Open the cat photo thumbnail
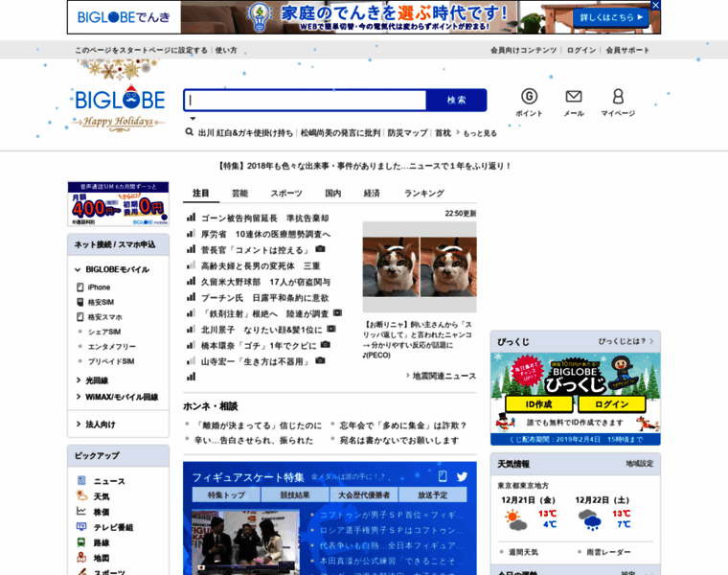Viewport: 728px width, 575px height. 420,266
